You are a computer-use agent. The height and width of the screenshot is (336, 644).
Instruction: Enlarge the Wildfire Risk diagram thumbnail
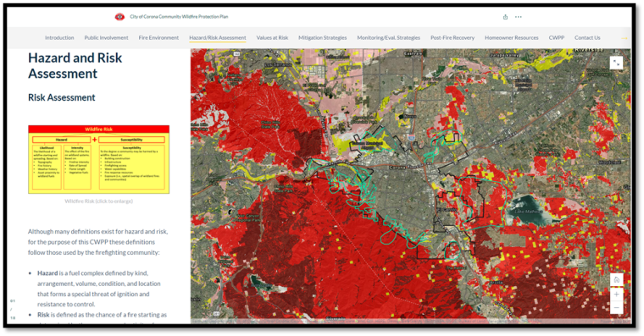(x=98, y=160)
